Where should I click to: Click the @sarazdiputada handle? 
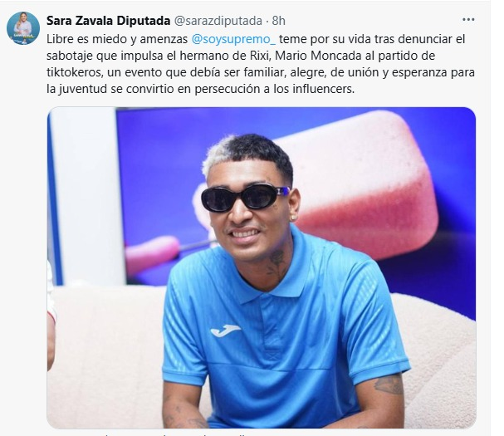pos(218,21)
